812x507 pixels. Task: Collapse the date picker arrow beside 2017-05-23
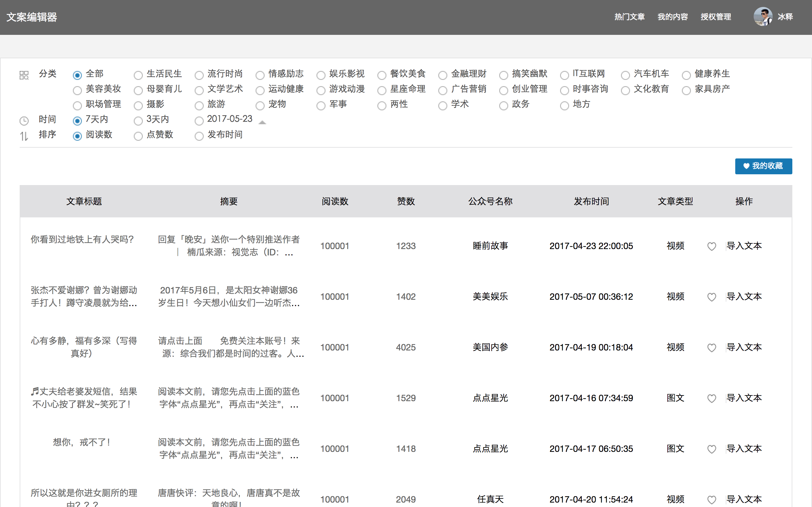pos(262,123)
